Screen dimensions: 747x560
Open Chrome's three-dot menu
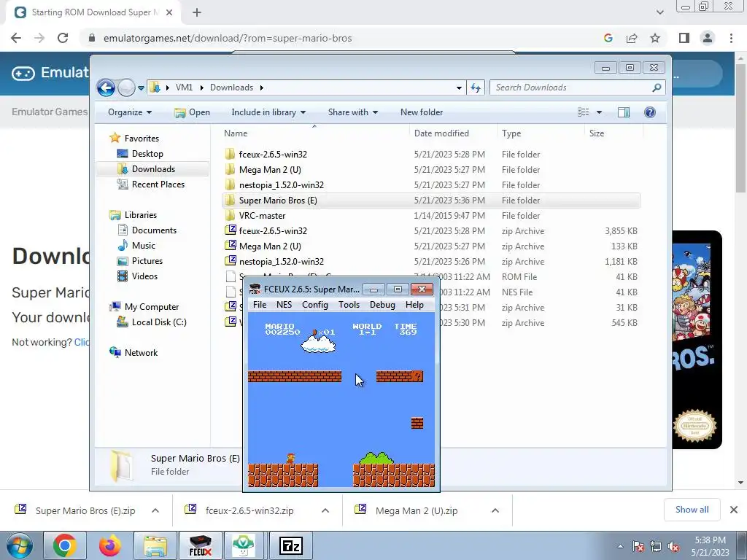point(731,38)
